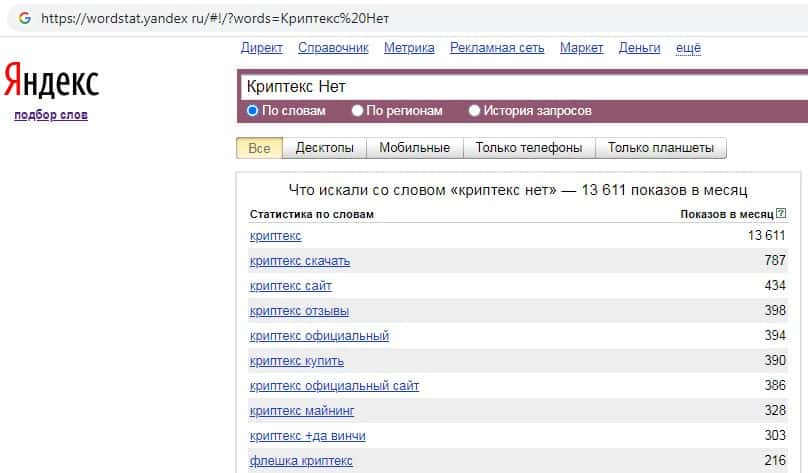This screenshot has height=473, width=808.
Task: Open the флешка криптекс keyword link
Action: [301, 461]
